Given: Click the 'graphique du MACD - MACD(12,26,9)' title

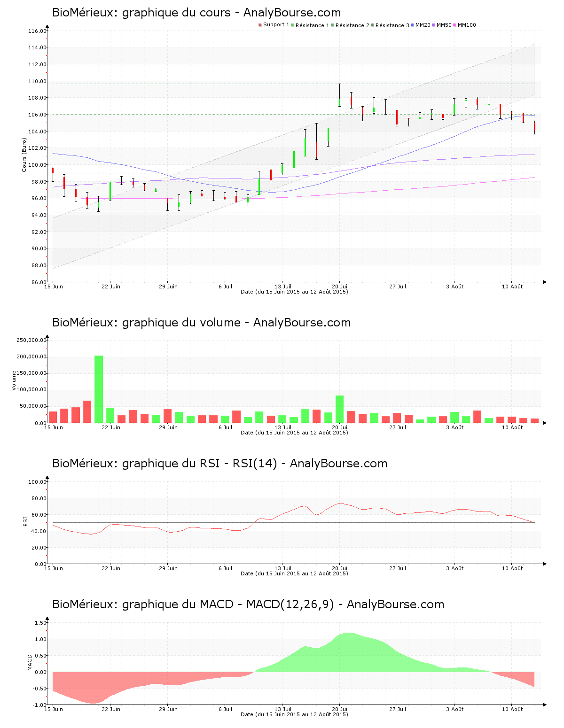Looking at the screenshot, I should tap(248, 604).
